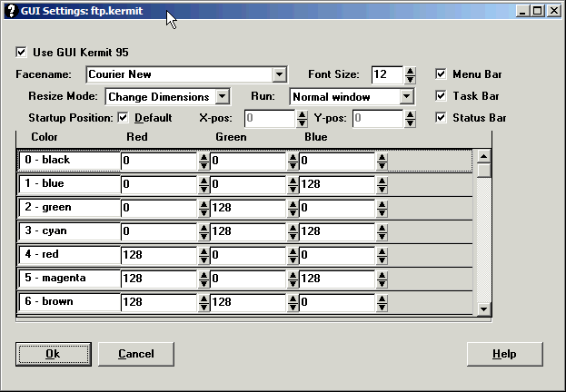This screenshot has width=566, height=392.
Task: Decrease the Blue value for 1 - blue
Action: (x=382, y=188)
